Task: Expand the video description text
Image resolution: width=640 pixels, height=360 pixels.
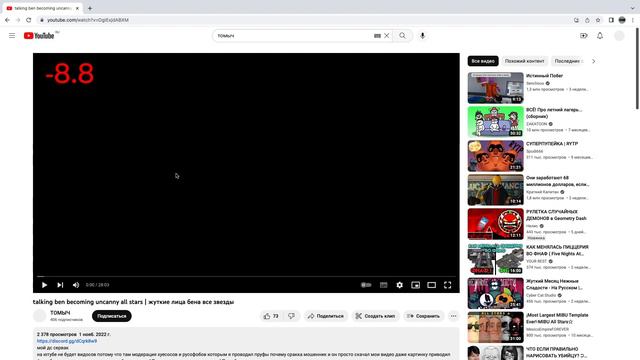Action: point(246,344)
